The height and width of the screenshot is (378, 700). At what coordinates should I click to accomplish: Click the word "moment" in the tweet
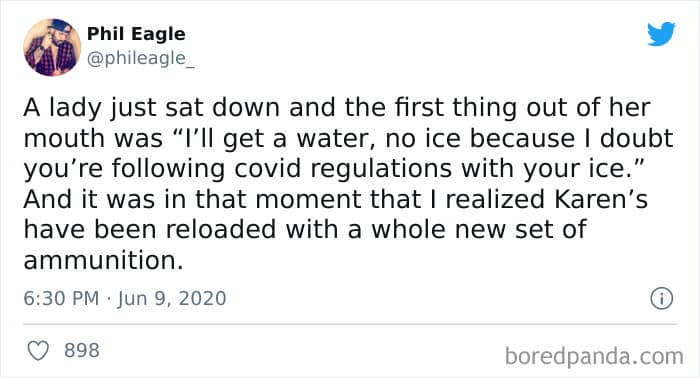tap(308, 199)
